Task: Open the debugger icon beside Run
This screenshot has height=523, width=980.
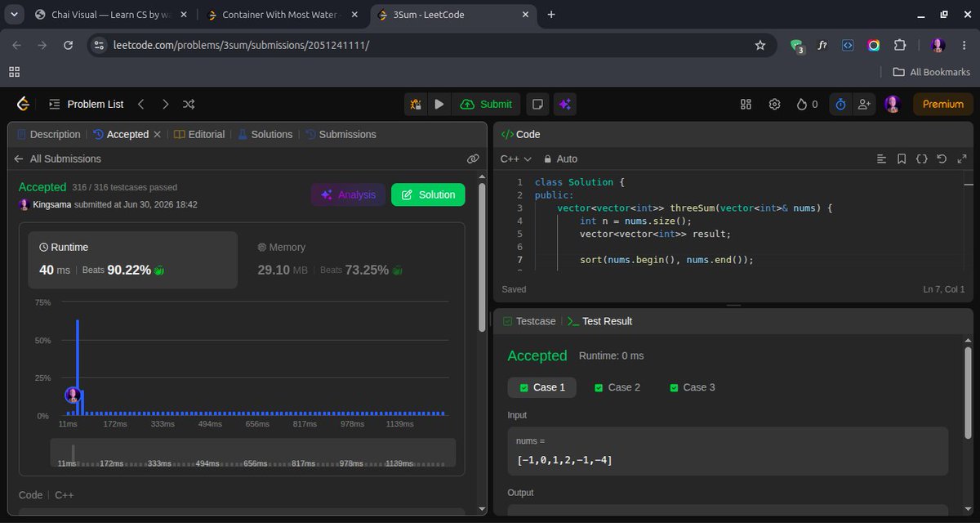Action: [x=416, y=104]
